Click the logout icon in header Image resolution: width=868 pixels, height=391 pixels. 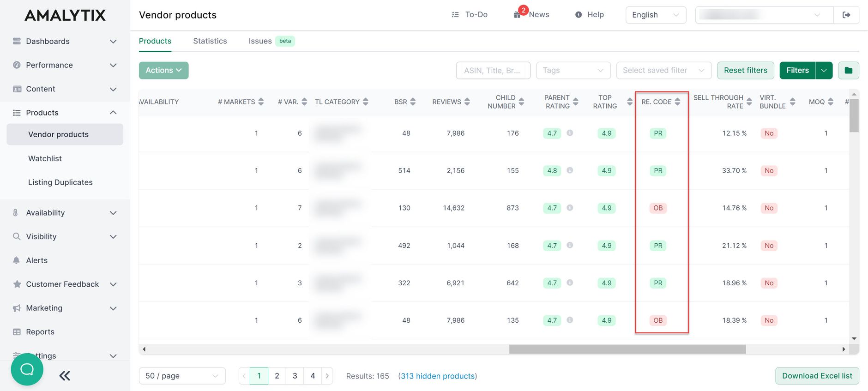point(846,15)
